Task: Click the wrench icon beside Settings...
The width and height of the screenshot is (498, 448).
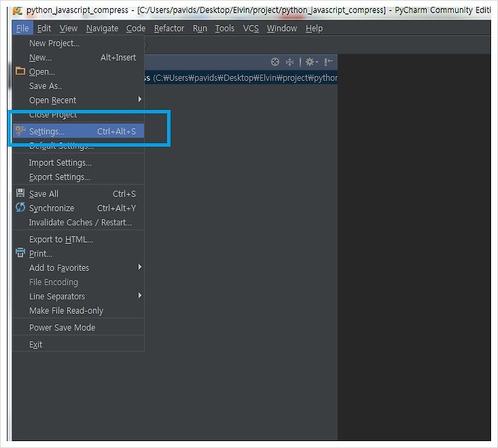Action: coord(20,131)
